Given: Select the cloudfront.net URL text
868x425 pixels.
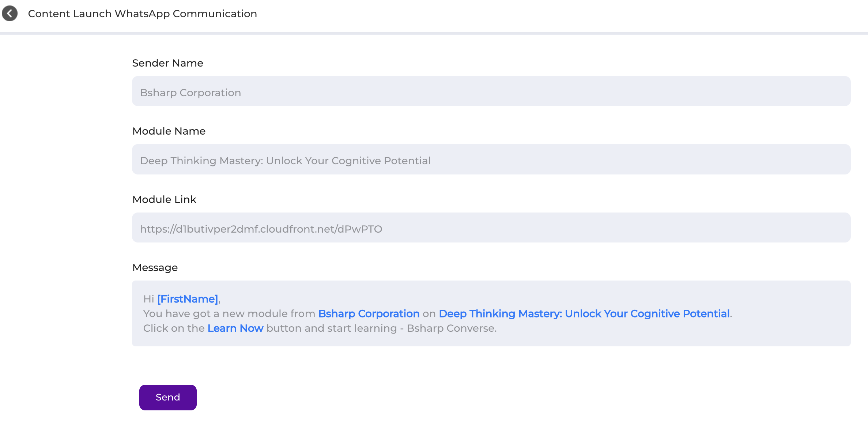Looking at the screenshot, I should pyautogui.click(x=261, y=229).
